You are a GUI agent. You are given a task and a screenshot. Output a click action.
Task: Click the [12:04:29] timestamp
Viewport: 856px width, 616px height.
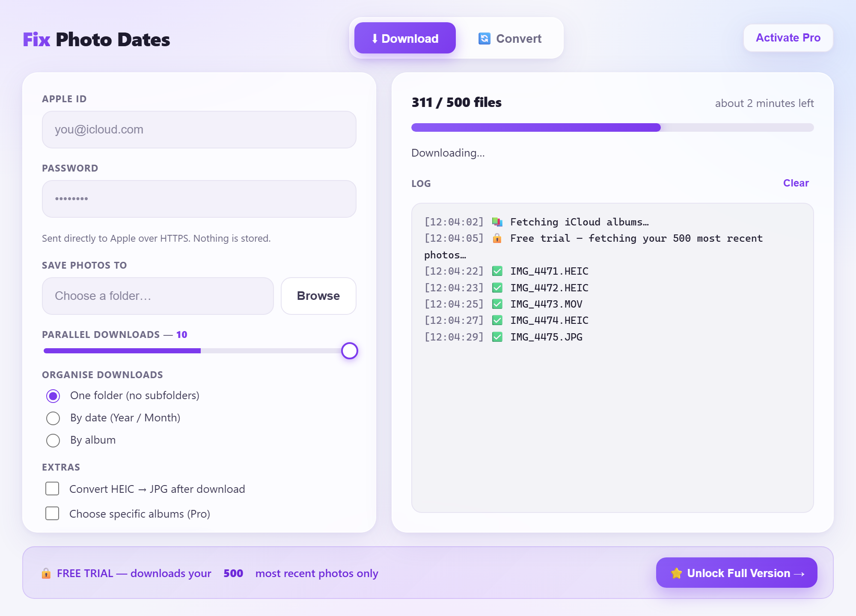[x=454, y=337]
